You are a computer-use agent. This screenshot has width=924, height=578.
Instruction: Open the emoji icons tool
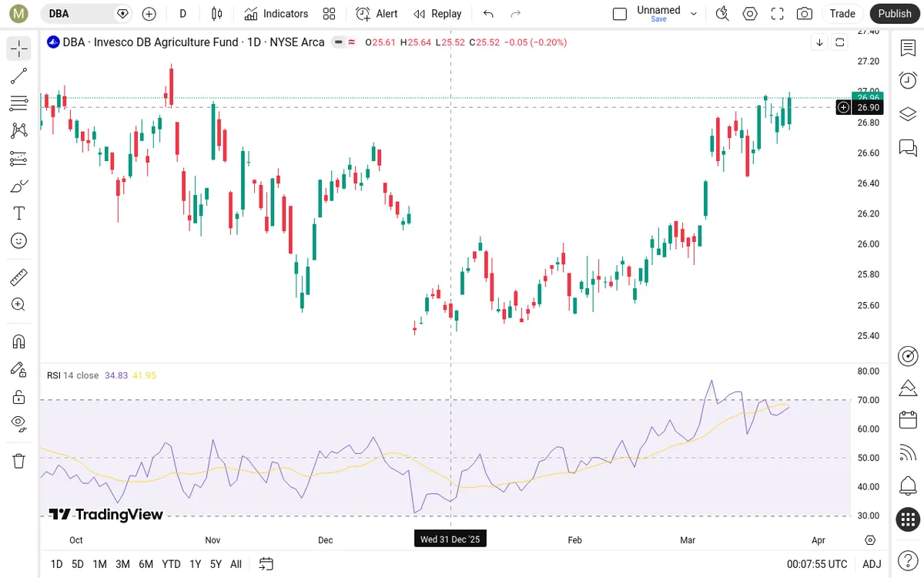(19, 241)
